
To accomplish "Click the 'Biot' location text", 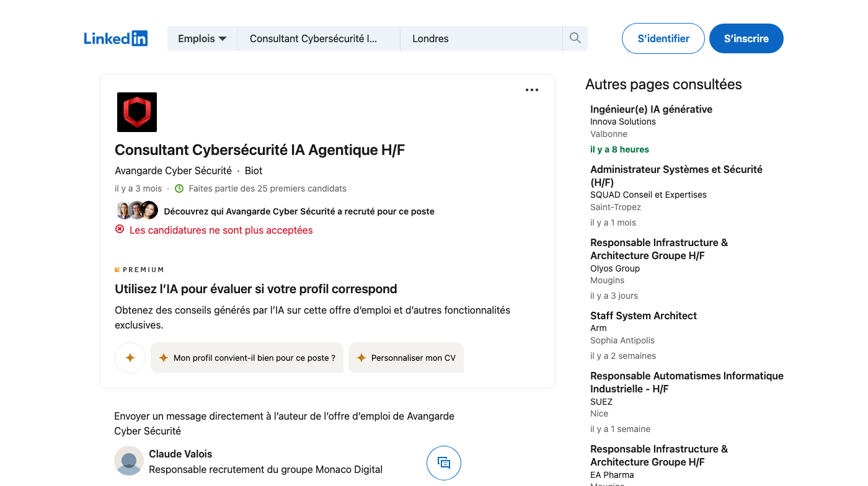I will 254,170.
